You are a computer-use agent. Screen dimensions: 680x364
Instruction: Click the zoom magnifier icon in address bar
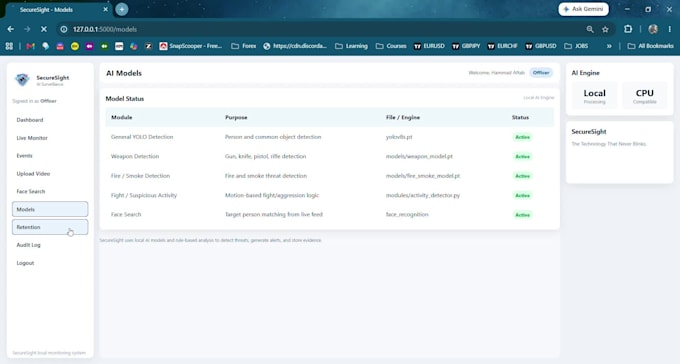590,29
